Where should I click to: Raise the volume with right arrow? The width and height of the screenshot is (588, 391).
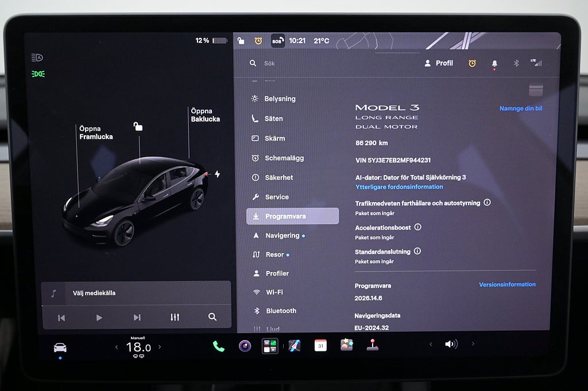pyautogui.click(x=473, y=344)
